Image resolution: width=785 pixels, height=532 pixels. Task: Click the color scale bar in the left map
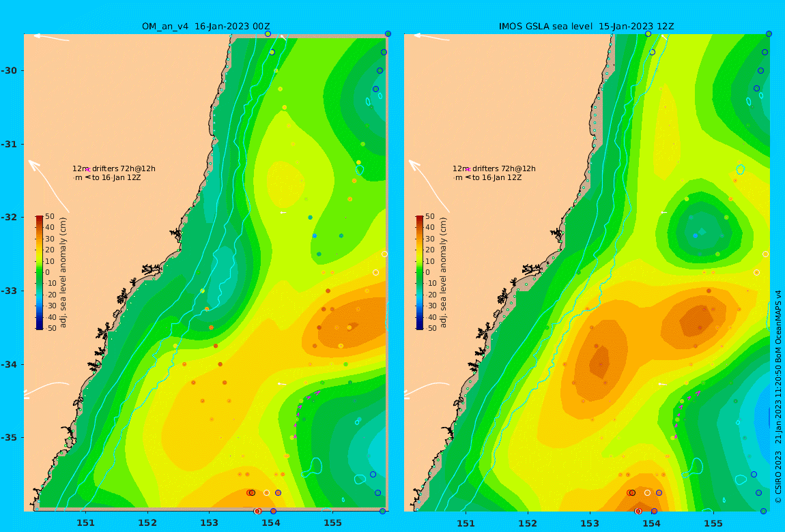coord(39,273)
